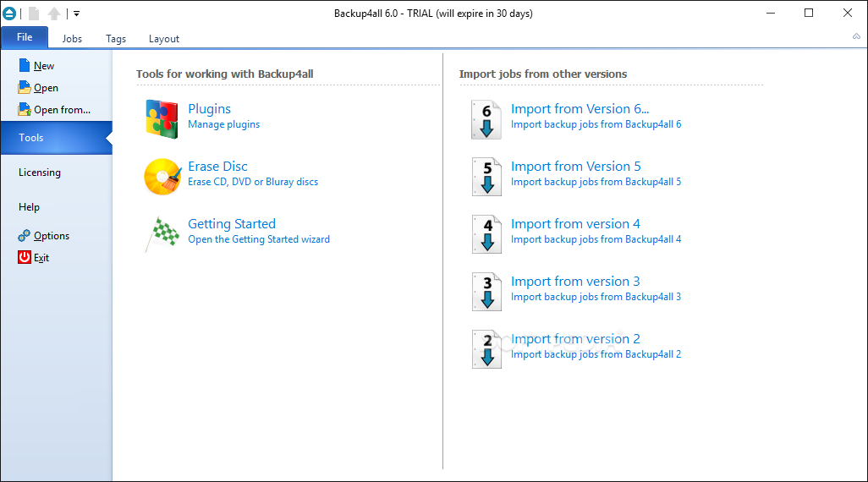
Task: Choose Exit in the File menu
Action: click(x=41, y=258)
